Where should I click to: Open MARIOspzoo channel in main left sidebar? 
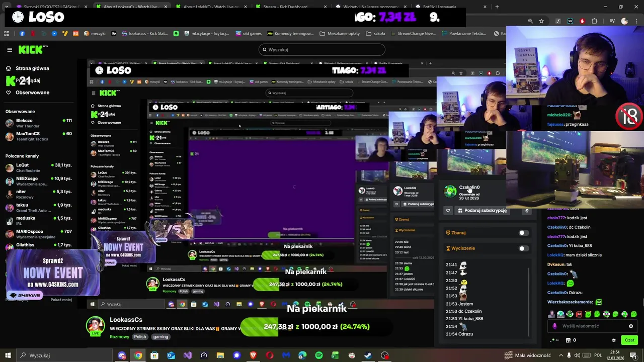tap(39, 234)
